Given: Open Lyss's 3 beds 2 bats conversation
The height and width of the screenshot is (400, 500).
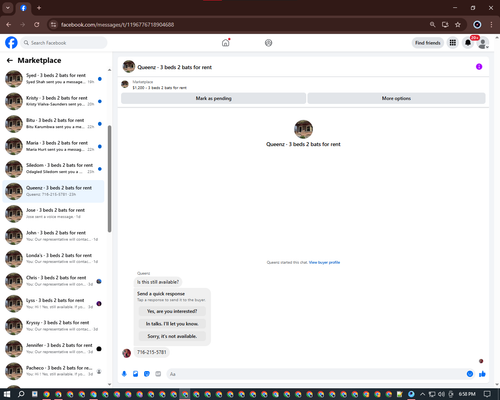Looking at the screenshot, I should click(53, 303).
